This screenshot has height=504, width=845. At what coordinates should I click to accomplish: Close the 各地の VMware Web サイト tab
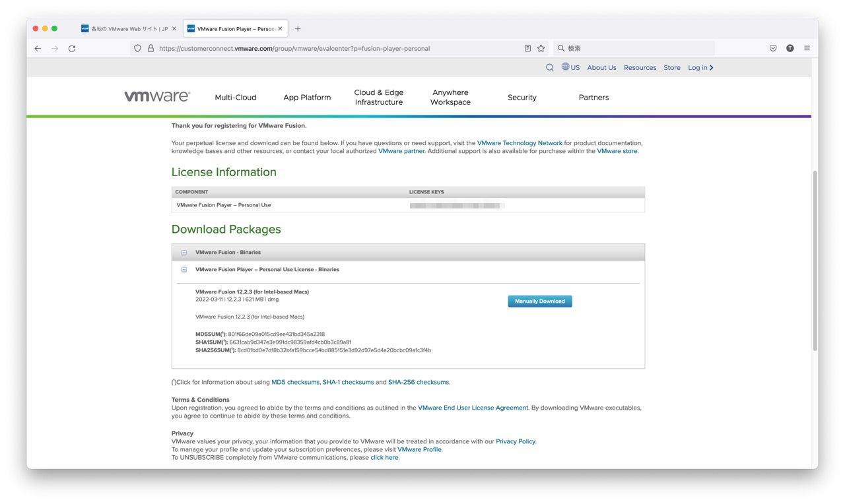tap(174, 28)
